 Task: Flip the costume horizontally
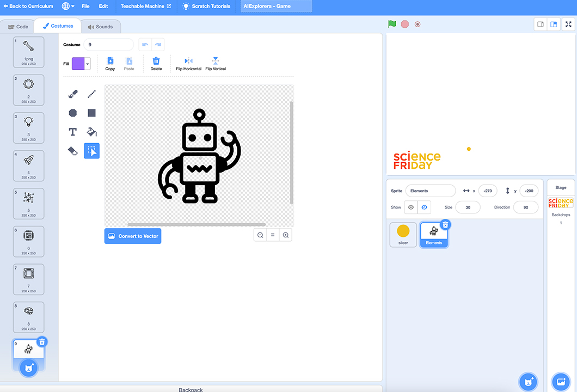click(x=188, y=64)
